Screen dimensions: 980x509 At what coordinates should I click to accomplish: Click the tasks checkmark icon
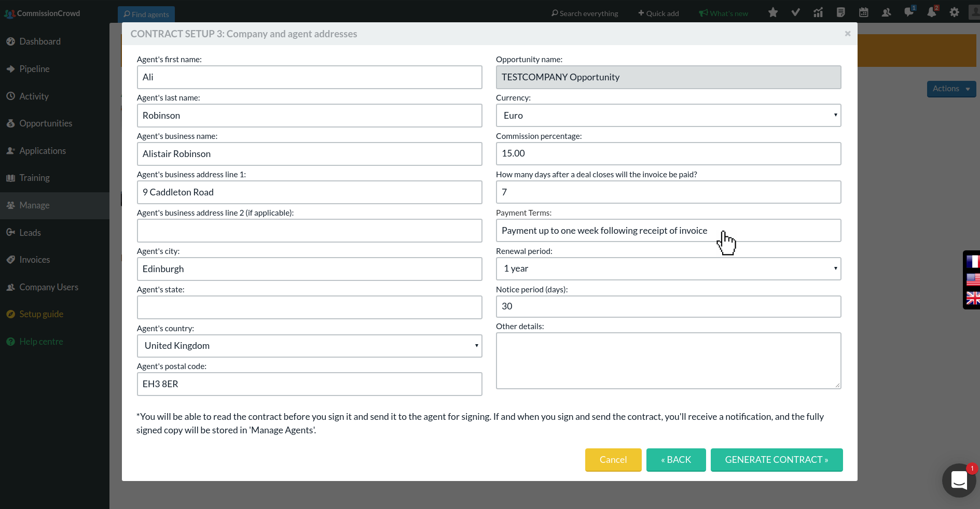point(795,12)
